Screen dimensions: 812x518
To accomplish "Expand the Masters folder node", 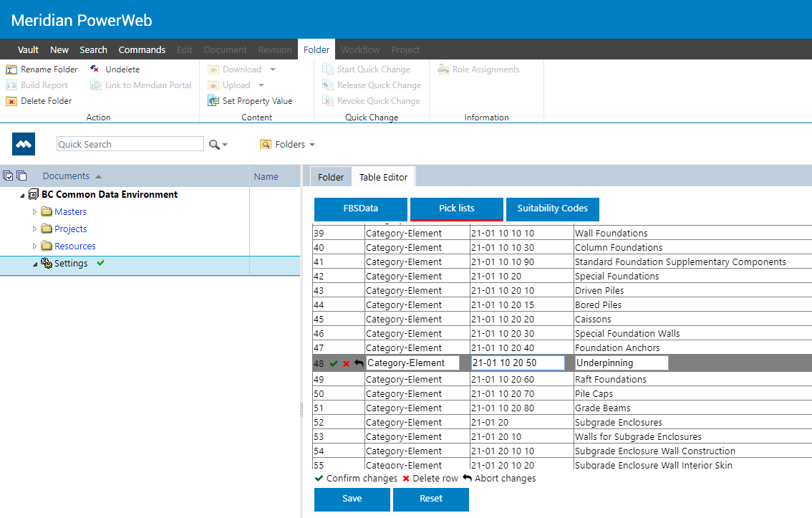I will click(x=34, y=211).
